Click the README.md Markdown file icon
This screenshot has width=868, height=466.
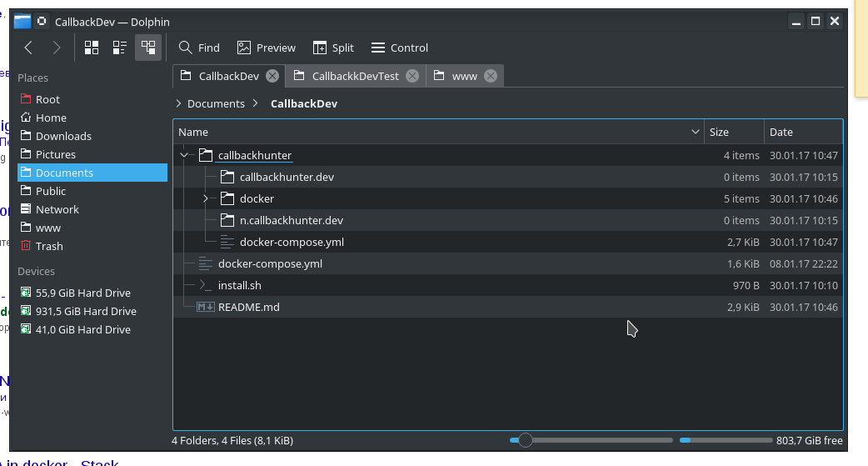click(x=206, y=307)
